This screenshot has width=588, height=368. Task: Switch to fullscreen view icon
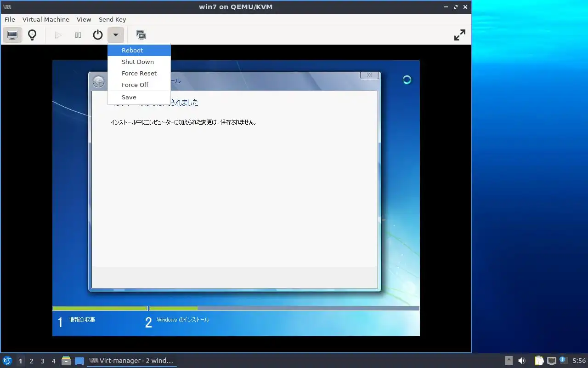[460, 35]
